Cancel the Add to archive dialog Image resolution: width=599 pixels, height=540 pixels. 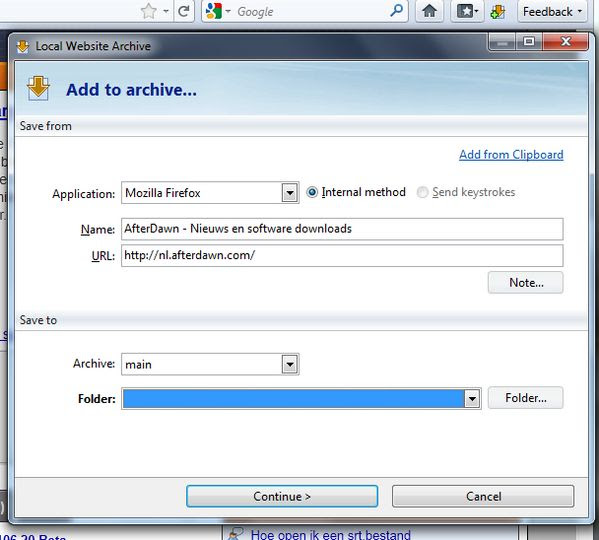[x=483, y=496]
